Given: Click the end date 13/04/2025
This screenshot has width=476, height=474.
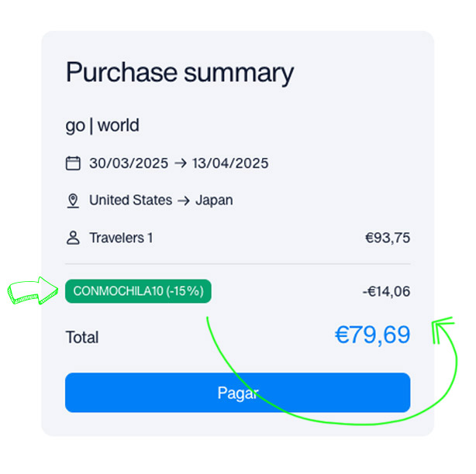Looking at the screenshot, I should pyautogui.click(x=230, y=163).
